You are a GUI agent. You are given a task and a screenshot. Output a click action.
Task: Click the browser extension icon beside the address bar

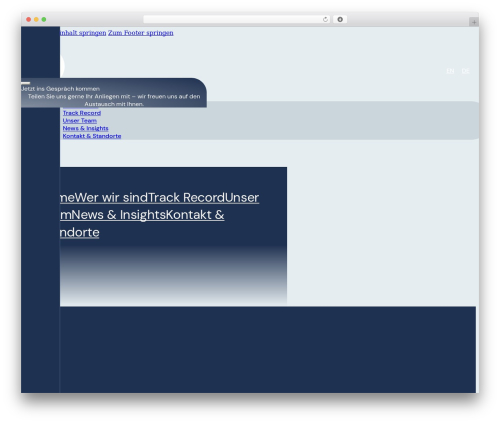pyautogui.click(x=340, y=20)
